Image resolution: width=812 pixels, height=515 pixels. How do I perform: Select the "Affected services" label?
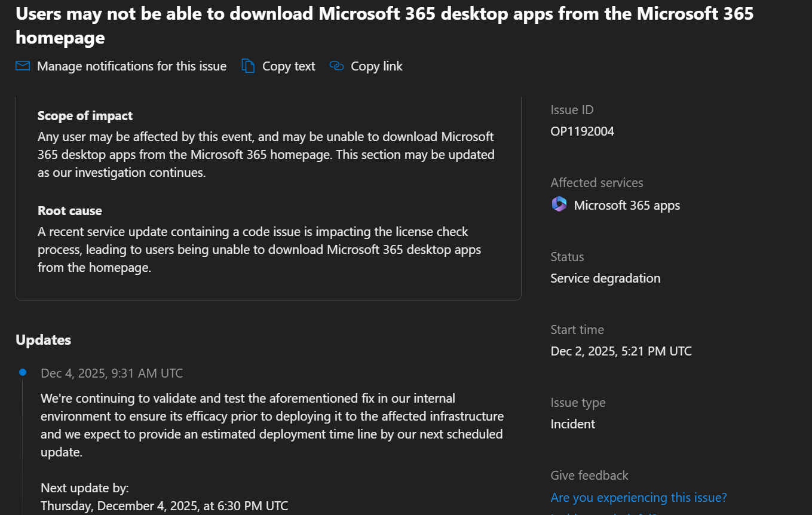tap(597, 183)
